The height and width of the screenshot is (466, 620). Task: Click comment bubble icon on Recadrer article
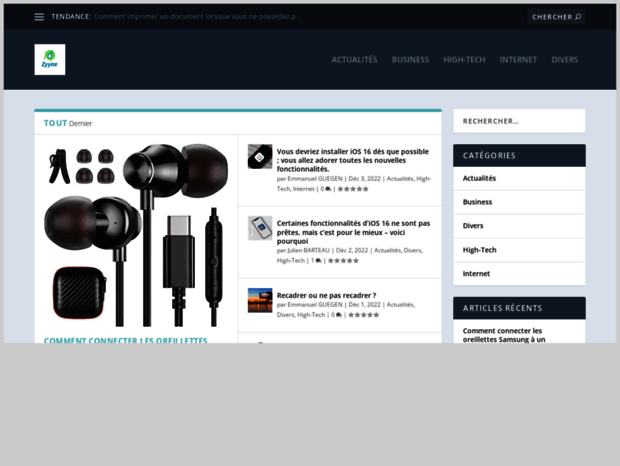point(338,315)
